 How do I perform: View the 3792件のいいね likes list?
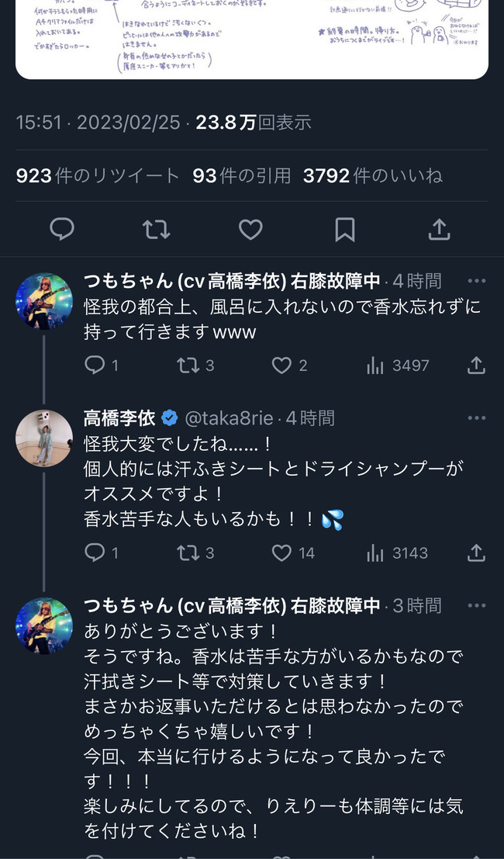(x=373, y=176)
